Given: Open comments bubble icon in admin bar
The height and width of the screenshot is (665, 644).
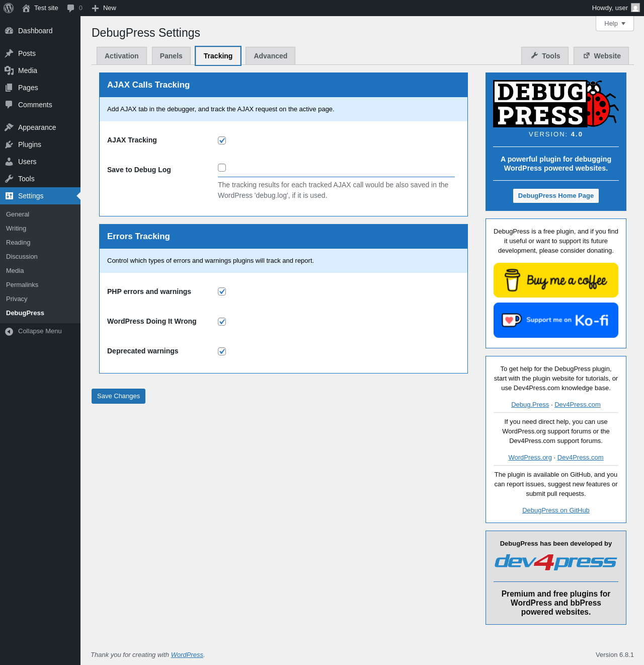Looking at the screenshot, I should click(x=71, y=8).
